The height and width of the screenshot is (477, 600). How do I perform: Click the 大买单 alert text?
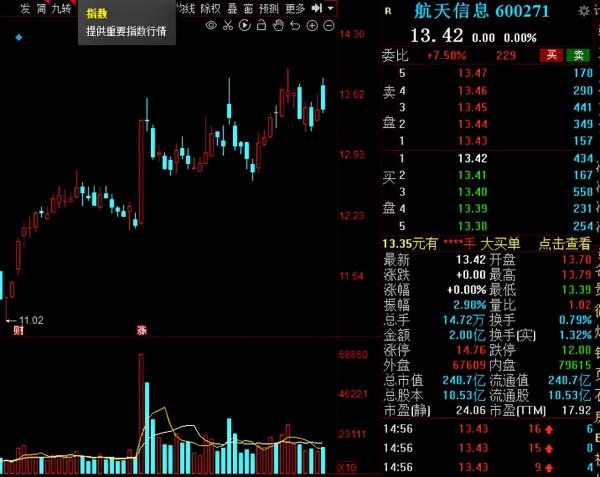coord(500,243)
